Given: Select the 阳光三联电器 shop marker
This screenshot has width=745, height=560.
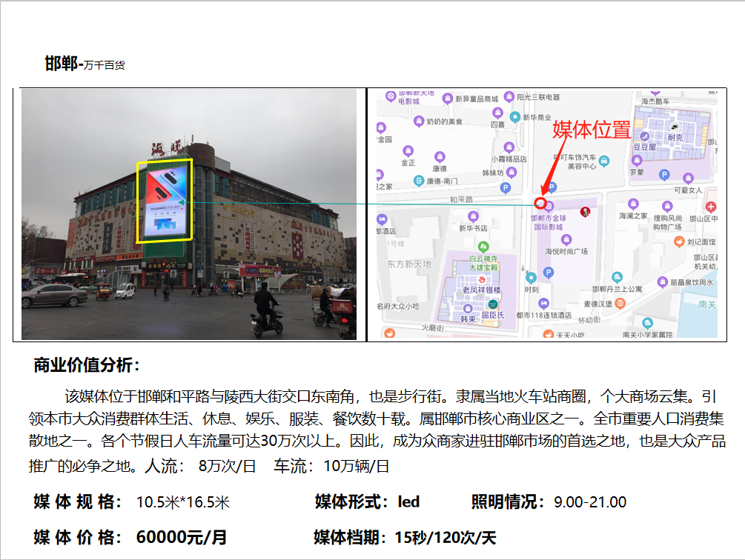Looking at the screenshot, I should (x=509, y=97).
